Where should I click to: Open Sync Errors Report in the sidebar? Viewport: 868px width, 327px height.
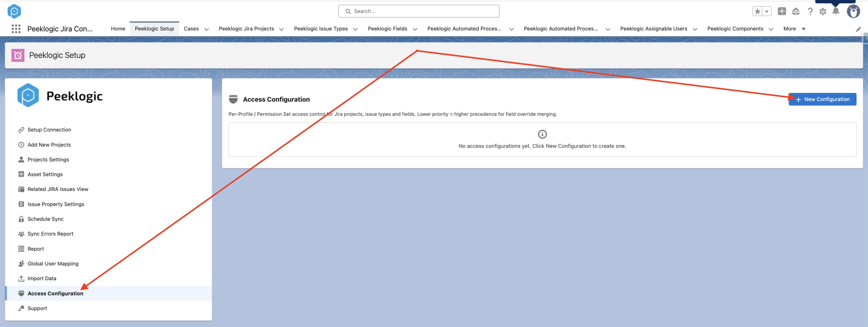pyautogui.click(x=50, y=234)
